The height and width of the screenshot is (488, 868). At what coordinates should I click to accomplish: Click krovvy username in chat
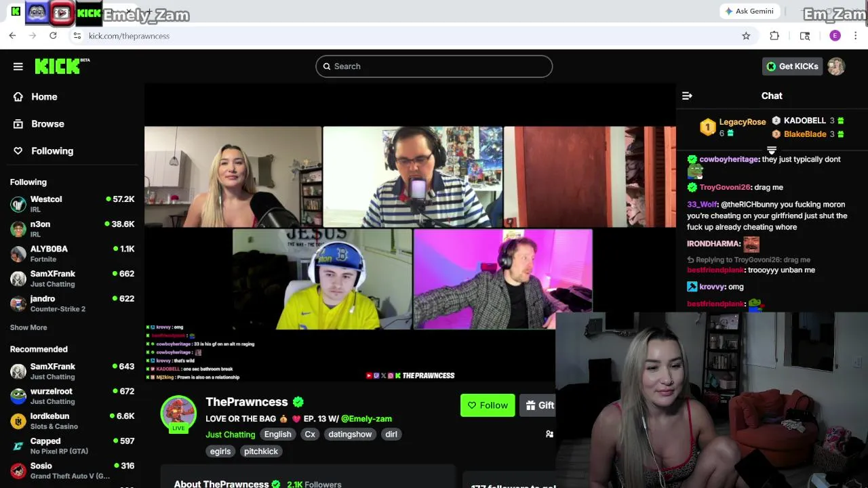click(x=712, y=287)
